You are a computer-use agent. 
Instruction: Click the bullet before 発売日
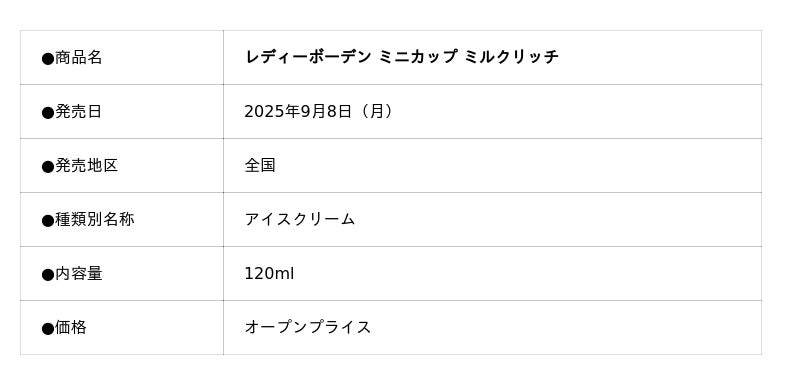point(47,113)
